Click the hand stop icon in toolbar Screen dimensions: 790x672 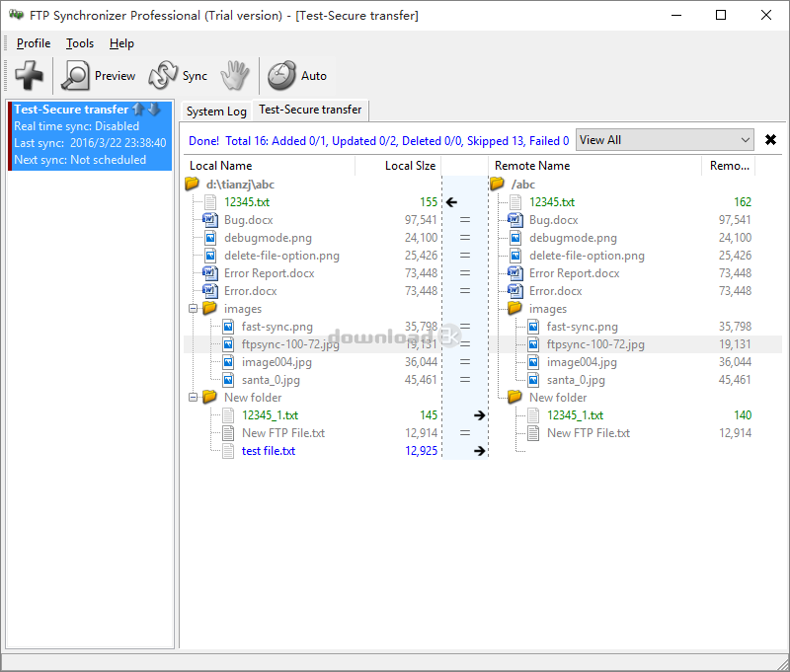click(x=235, y=76)
